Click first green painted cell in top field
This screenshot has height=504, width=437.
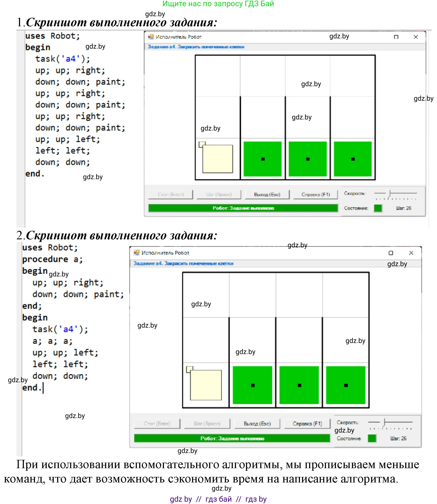point(262,159)
